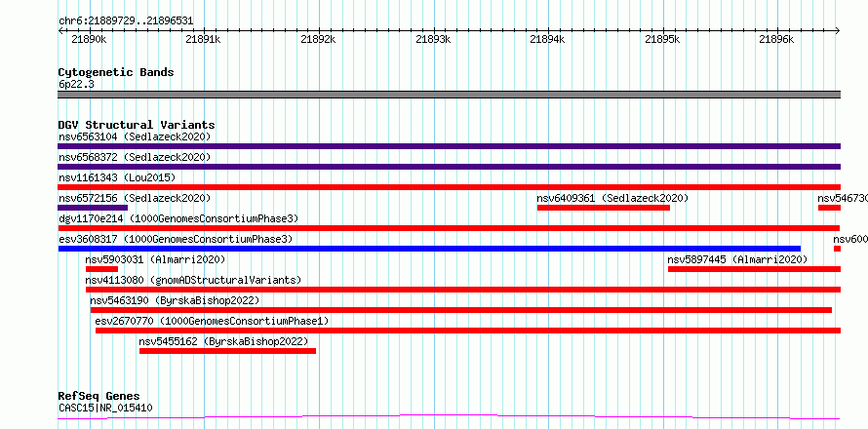Viewport: 868px width, 429px height.
Task: Click the right arrowhead of the ruler
Action: 838,30
